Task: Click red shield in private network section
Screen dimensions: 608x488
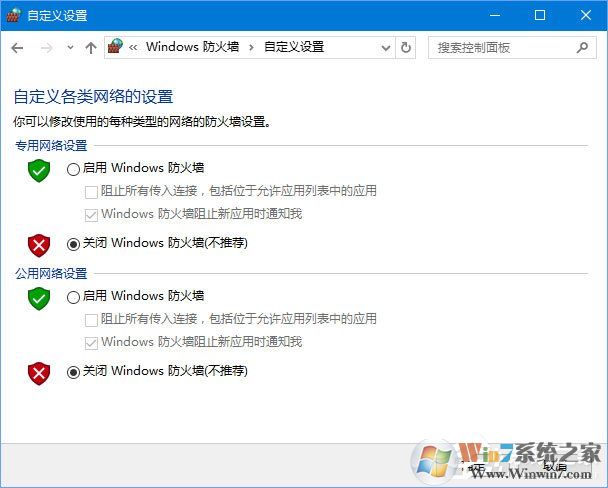Action: pyautogui.click(x=39, y=245)
